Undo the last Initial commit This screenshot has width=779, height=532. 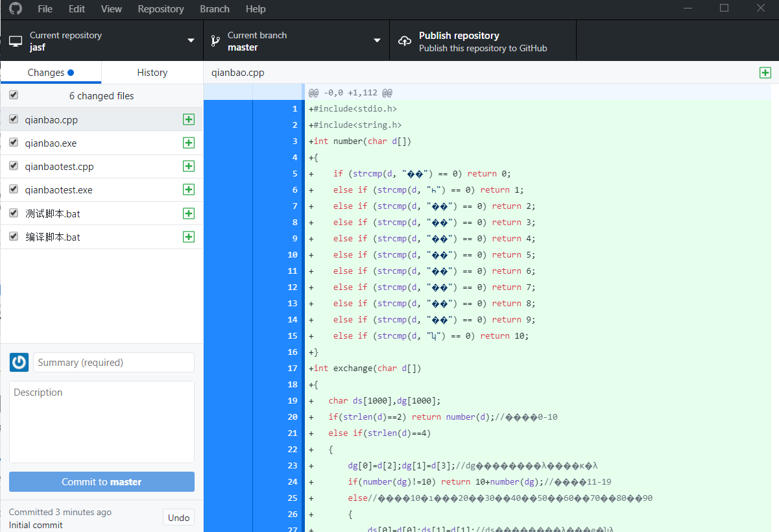click(178, 517)
